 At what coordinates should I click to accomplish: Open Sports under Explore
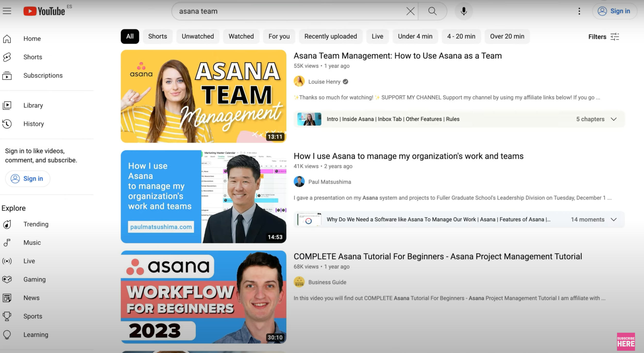pyautogui.click(x=33, y=316)
